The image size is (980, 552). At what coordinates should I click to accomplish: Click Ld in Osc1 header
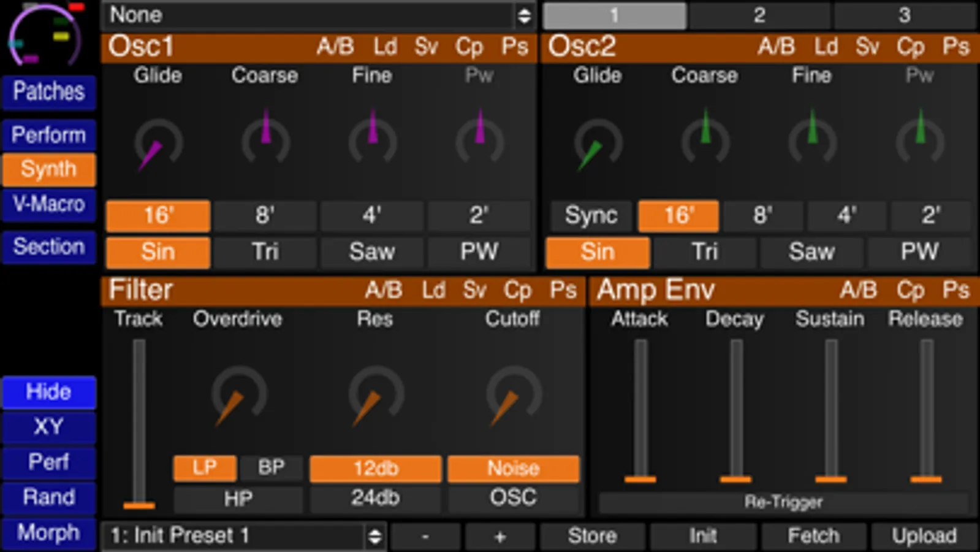386,47
